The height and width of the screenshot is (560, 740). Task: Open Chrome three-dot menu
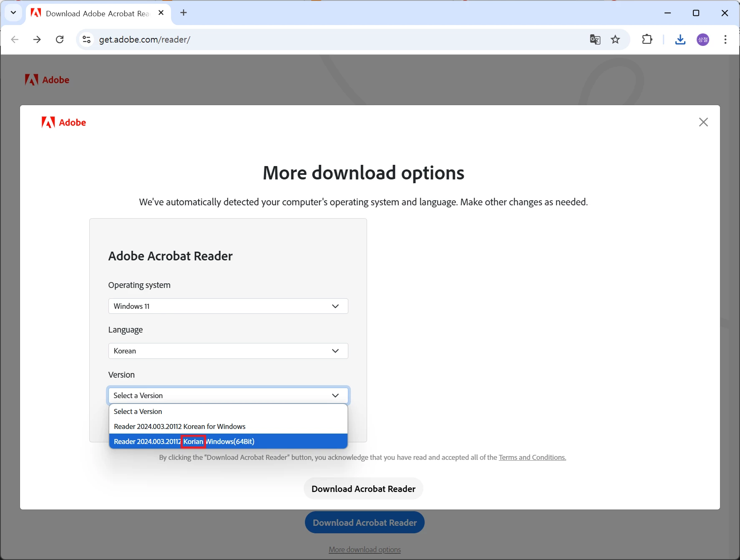click(725, 40)
